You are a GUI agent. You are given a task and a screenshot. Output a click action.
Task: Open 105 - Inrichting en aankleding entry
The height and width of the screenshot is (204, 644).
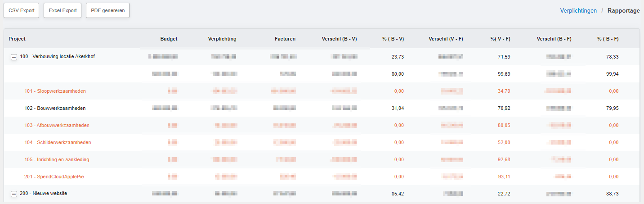click(x=57, y=159)
